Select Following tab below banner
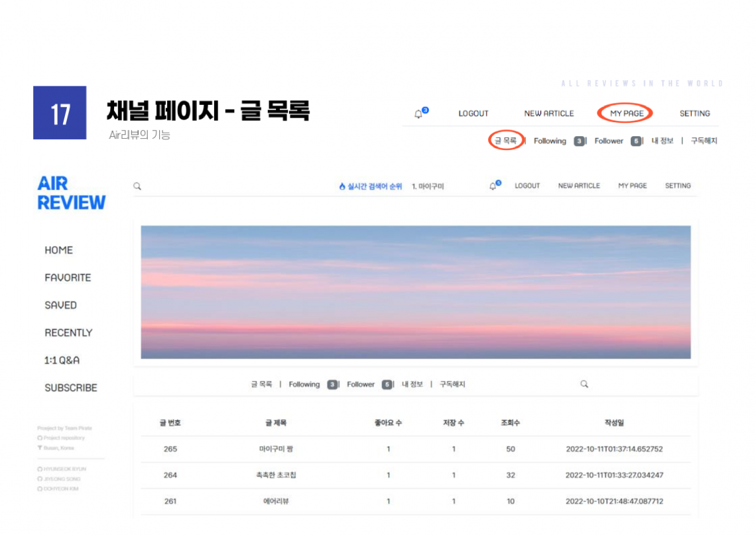Image resolution: width=756 pixels, height=535 pixels. pos(304,384)
